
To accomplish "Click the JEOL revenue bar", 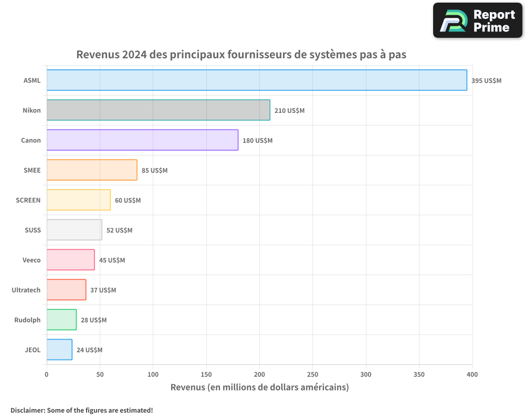I will (59, 350).
